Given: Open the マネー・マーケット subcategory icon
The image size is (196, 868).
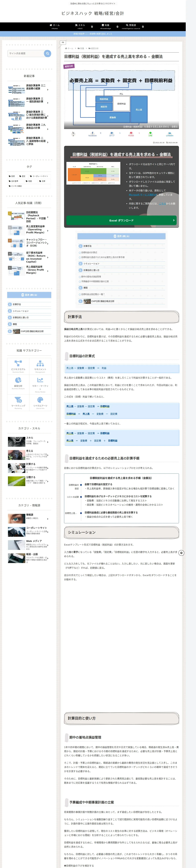Looking at the screenshot, I should tap(40, 385).
